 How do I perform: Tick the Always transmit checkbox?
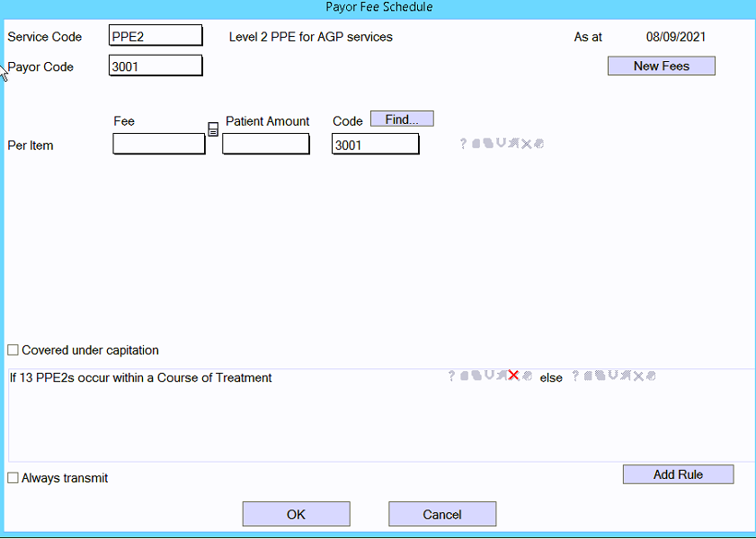pos(13,479)
